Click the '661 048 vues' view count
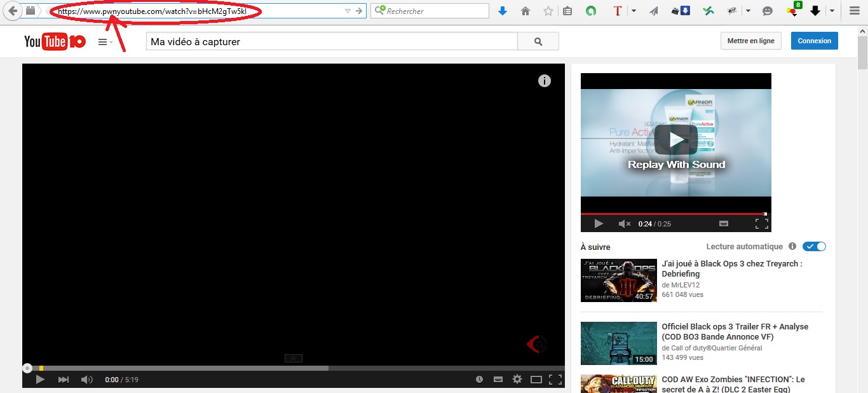Viewport: 868px width, 393px height. (x=682, y=294)
